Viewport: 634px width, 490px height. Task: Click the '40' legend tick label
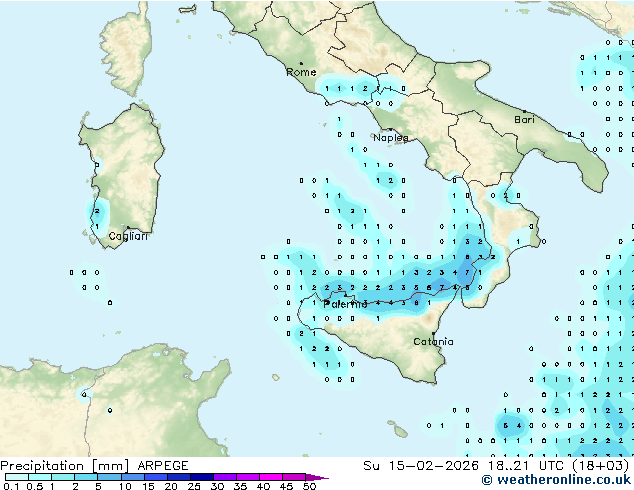click(x=263, y=486)
